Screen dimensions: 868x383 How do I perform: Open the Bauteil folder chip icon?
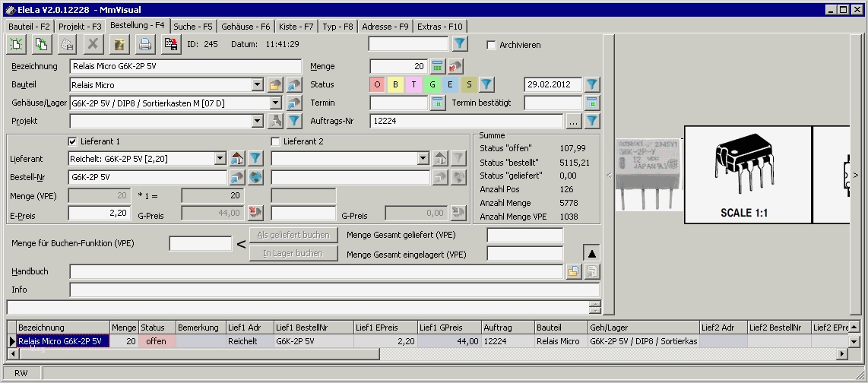275,85
